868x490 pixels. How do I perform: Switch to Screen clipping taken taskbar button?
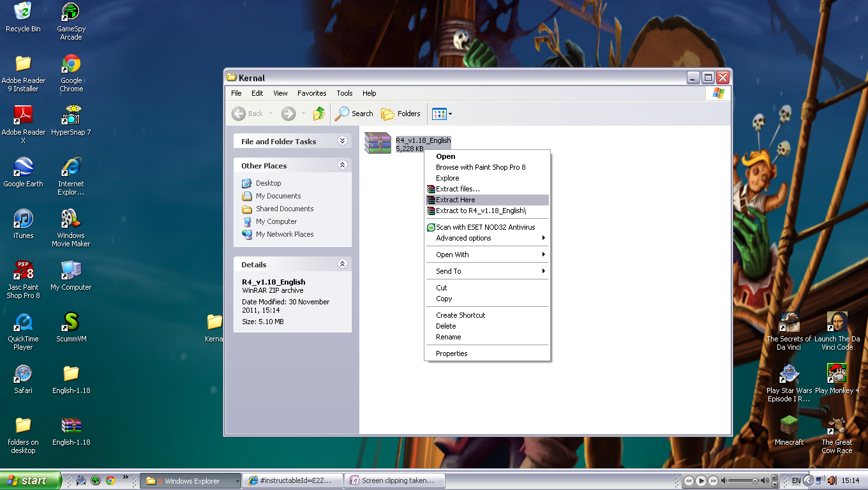coord(394,480)
